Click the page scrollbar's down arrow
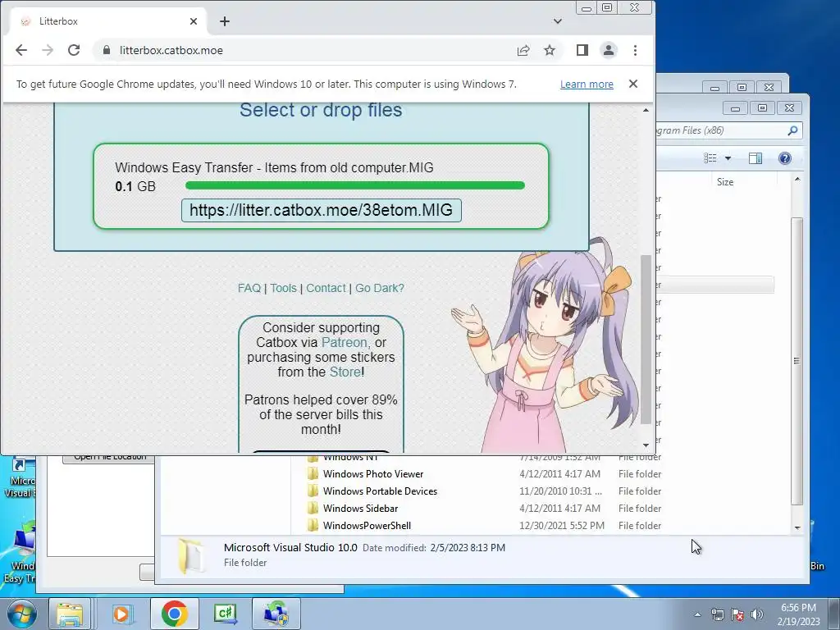The width and height of the screenshot is (840, 630). 646,445
